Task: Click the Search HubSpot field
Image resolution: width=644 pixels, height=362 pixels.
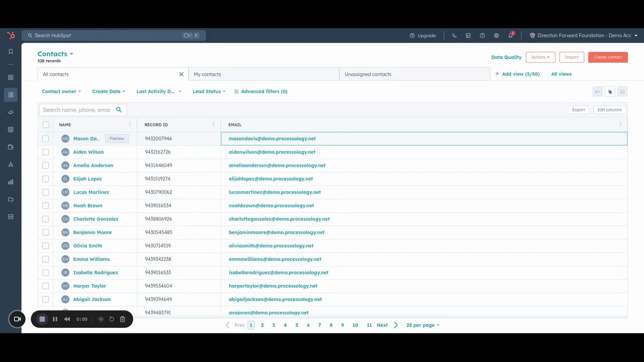Action: point(114,36)
